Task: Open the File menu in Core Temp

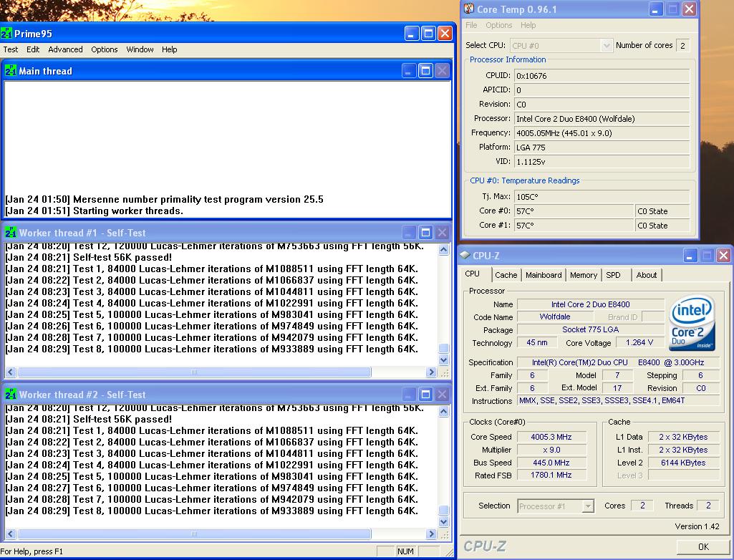Action: coord(471,25)
